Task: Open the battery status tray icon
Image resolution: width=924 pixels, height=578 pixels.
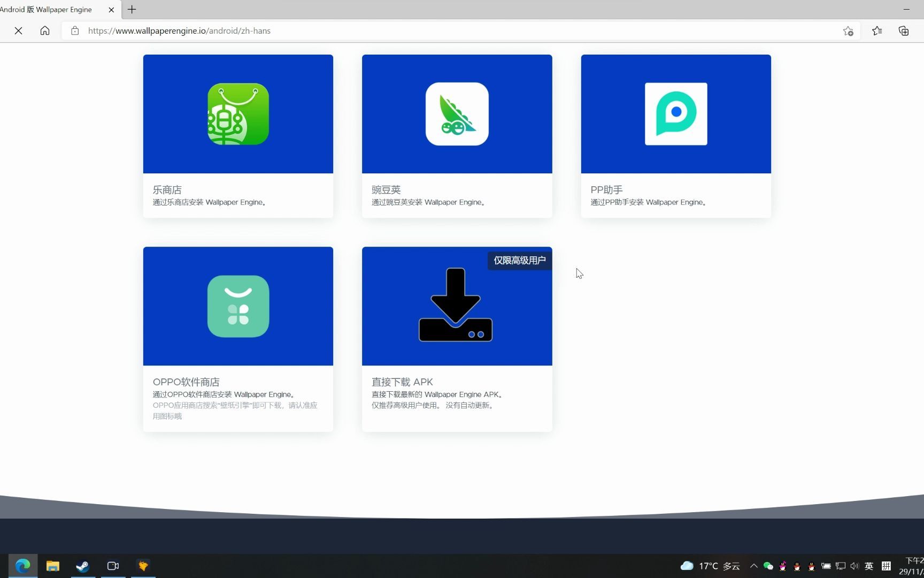Action: click(x=826, y=566)
